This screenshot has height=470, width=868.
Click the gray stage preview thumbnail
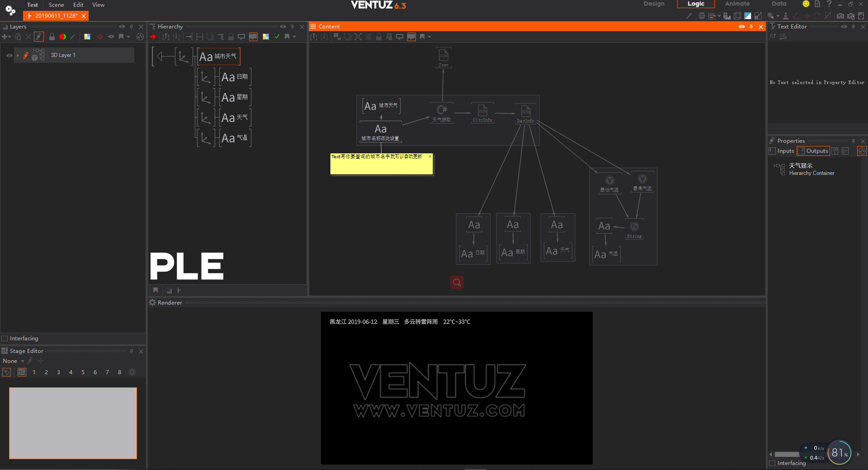(73, 423)
